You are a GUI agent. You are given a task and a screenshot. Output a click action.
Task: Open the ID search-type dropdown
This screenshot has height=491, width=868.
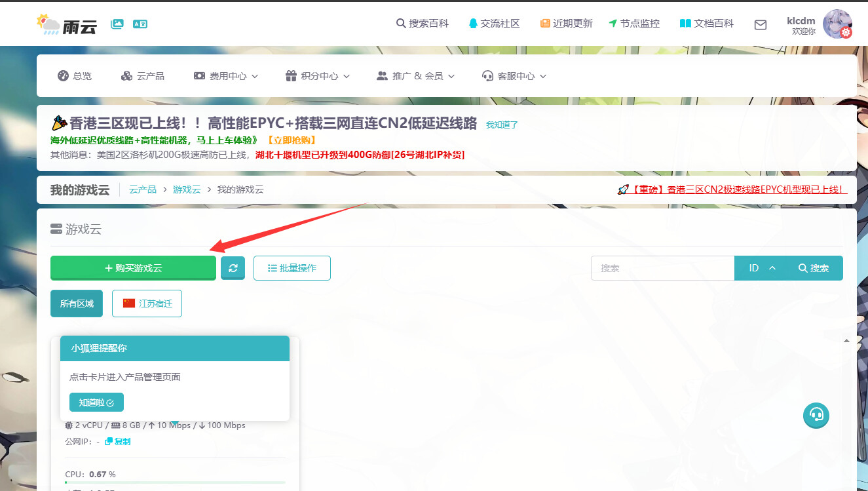[762, 268]
